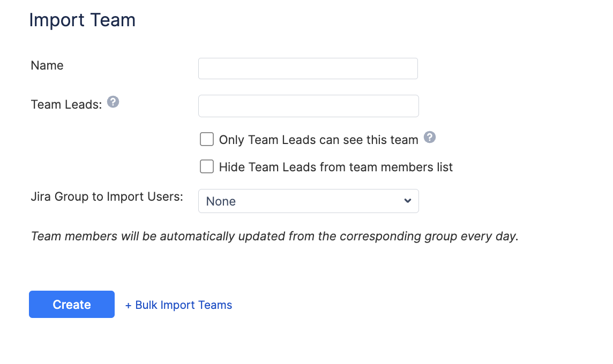Tick the second checkbox about hiding Team Leads
The image size is (613, 364).
206,166
